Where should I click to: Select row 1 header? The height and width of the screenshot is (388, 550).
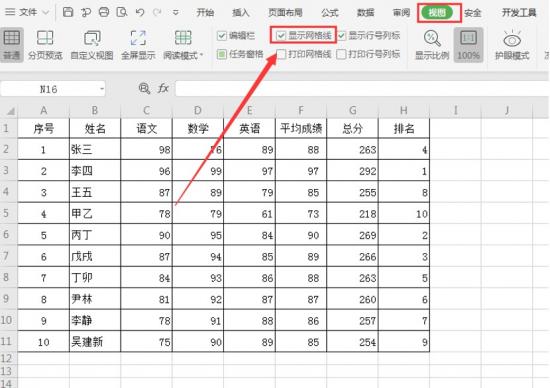tap(8, 128)
